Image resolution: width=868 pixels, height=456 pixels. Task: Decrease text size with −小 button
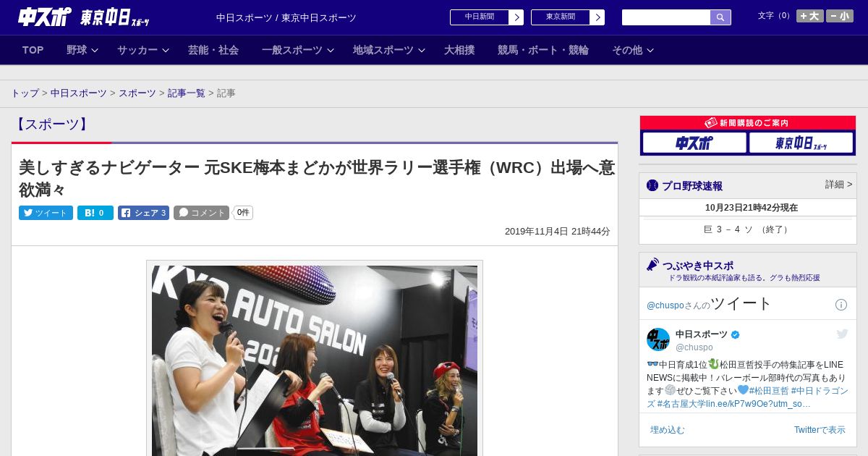pyautogui.click(x=840, y=16)
